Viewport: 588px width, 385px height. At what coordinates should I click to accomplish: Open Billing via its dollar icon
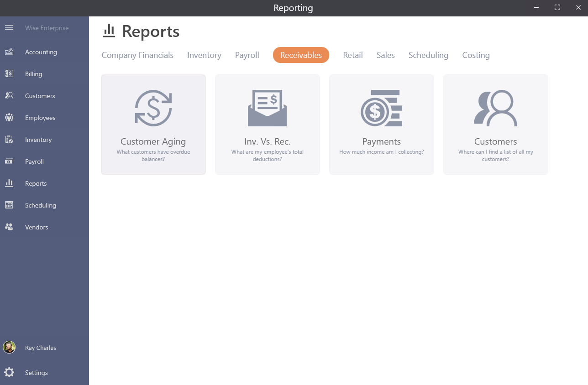(x=9, y=74)
